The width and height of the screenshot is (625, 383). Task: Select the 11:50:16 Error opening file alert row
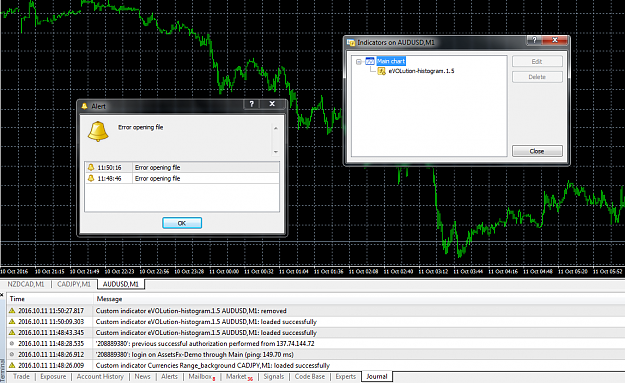[x=182, y=167]
